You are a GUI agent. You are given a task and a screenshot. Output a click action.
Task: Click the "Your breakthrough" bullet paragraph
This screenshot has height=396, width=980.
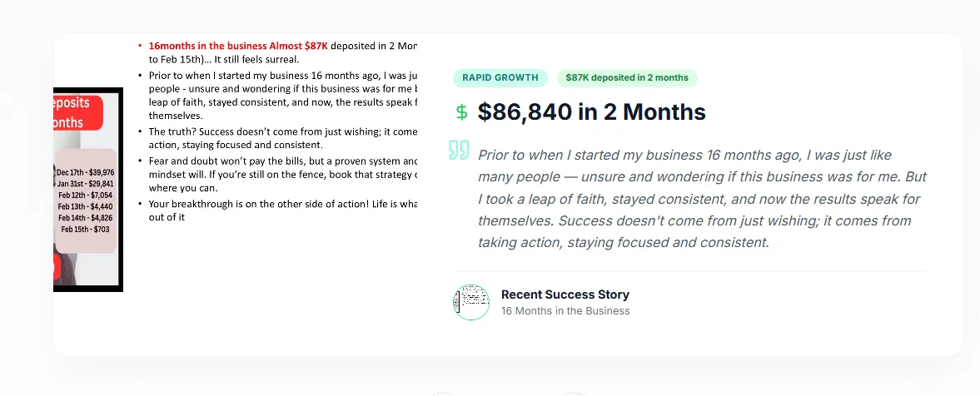click(x=282, y=210)
